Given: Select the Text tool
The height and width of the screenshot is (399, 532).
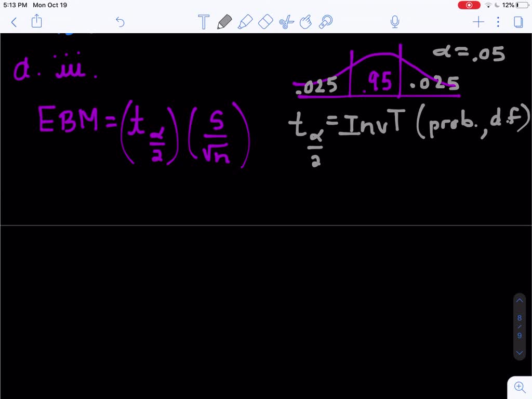Looking at the screenshot, I should 203,22.
